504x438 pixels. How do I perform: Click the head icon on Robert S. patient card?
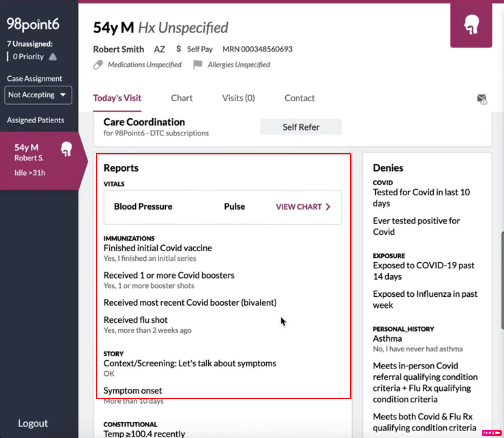[66, 149]
